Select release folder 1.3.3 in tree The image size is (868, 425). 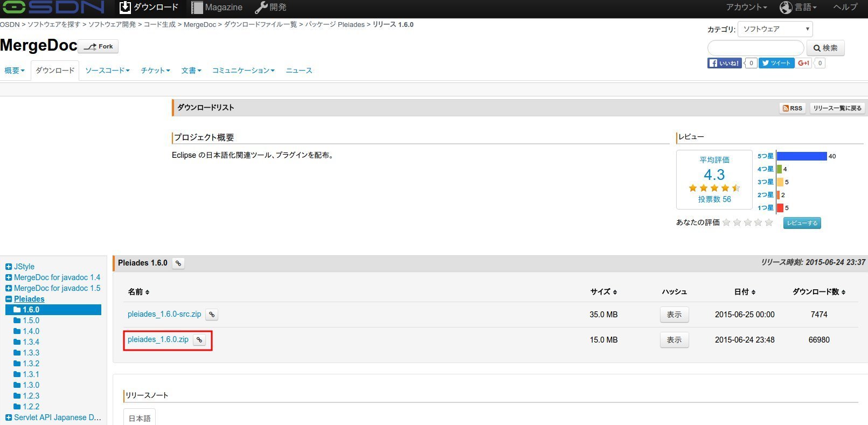[26, 353]
